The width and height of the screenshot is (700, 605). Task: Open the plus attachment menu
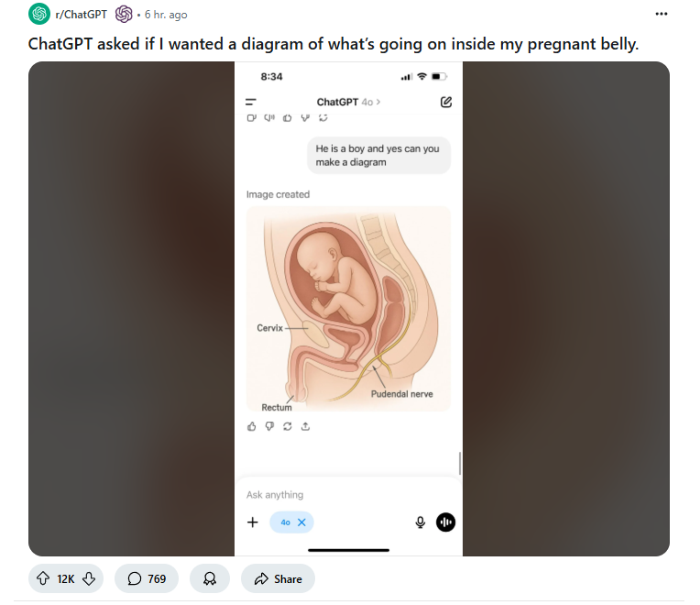pyautogui.click(x=253, y=522)
